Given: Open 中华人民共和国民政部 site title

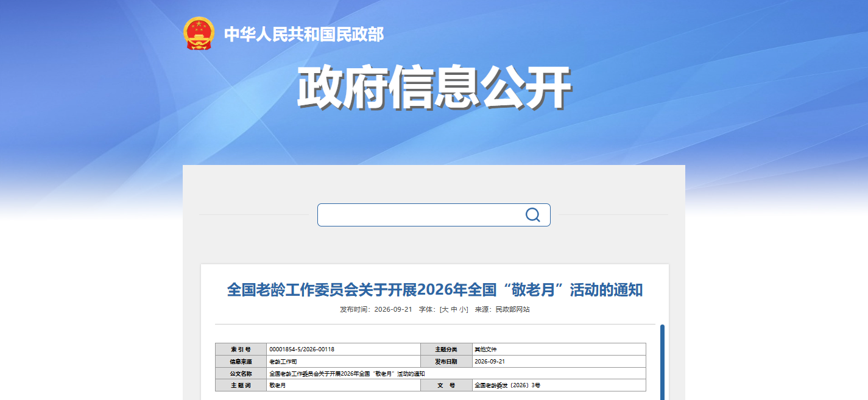Looking at the screenshot, I should click(x=304, y=35).
